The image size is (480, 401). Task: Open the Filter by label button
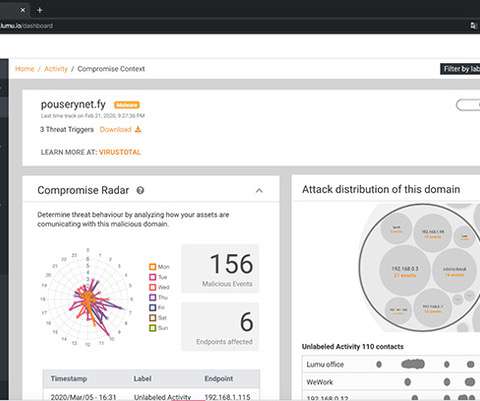click(461, 69)
